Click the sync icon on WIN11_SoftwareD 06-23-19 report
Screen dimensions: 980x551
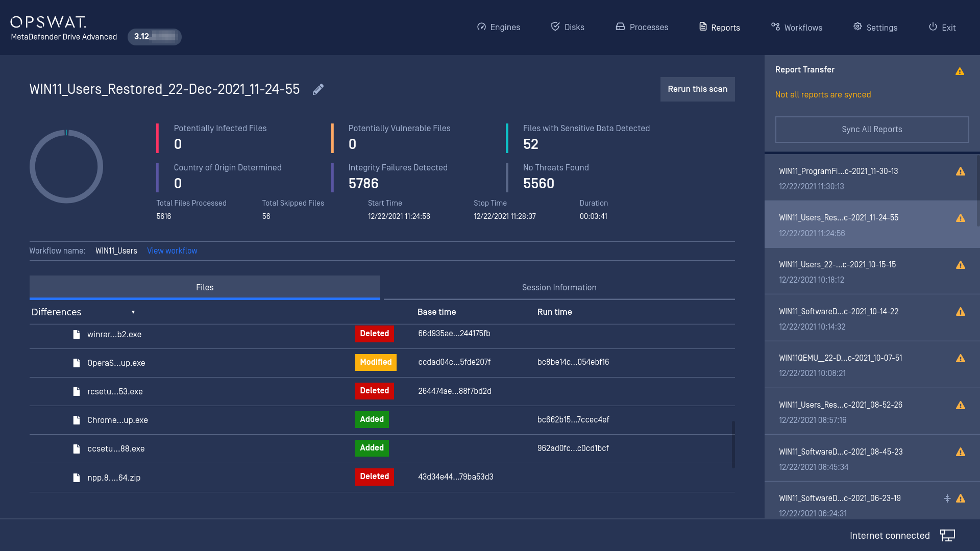pos(947,498)
